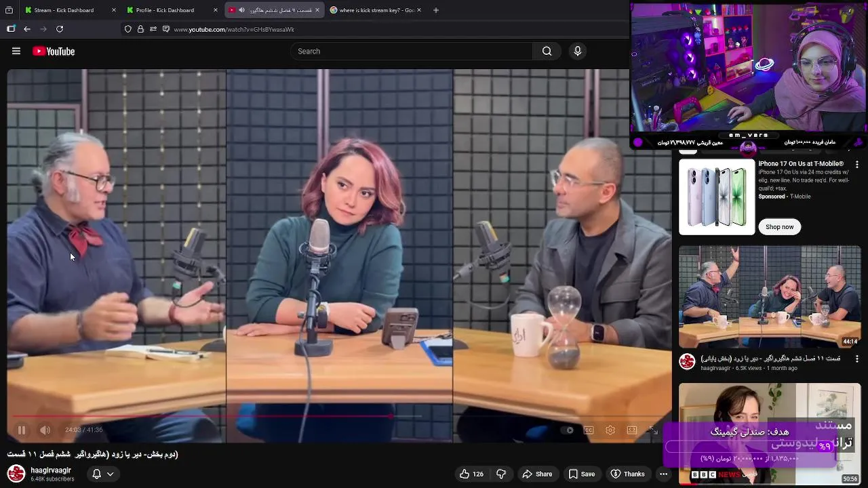The image size is (868, 488).
Task: Open the haagirvaagir channel avatar
Action: click(16, 473)
